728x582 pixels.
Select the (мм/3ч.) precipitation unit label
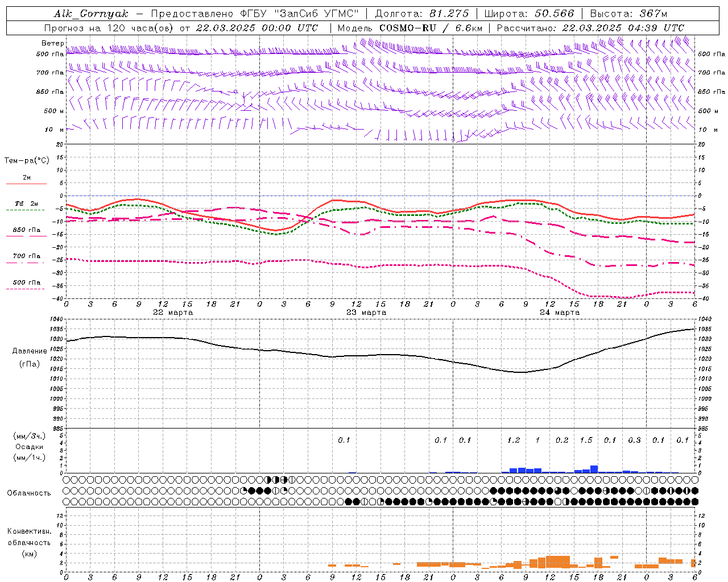point(30,436)
